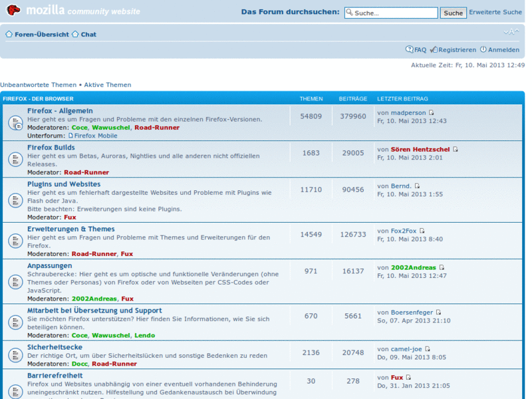This screenshot has width=532, height=399.
Task: Click post count 379960
Action: 353,116
